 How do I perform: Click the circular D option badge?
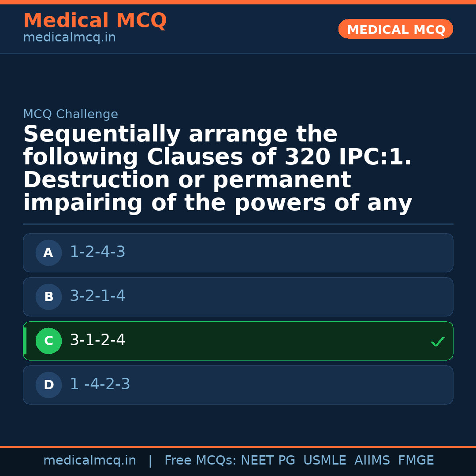48,385
